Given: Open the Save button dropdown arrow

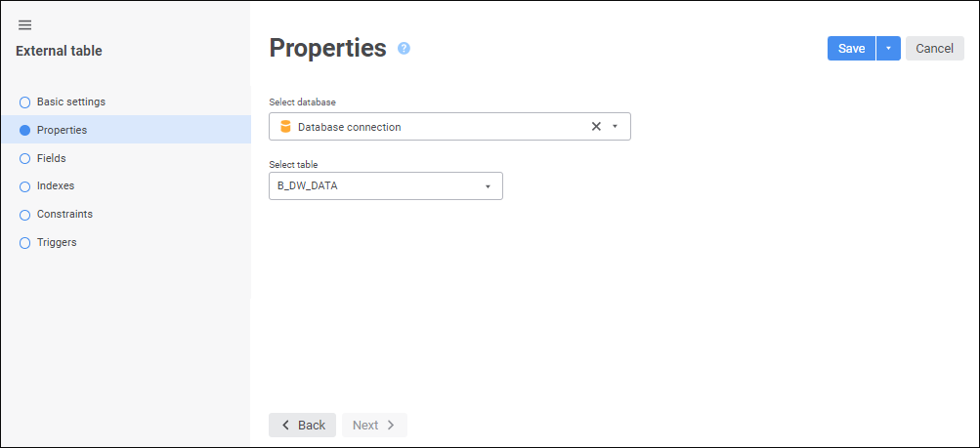Looking at the screenshot, I should (x=888, y=49).
